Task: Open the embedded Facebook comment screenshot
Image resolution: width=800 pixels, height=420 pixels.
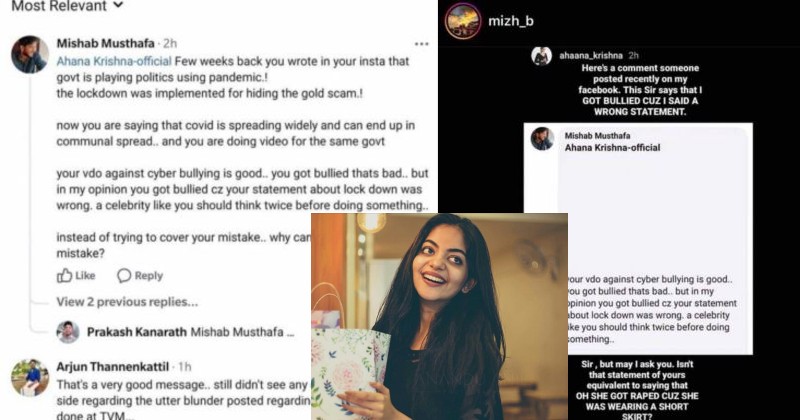Action: coord(638,238)
